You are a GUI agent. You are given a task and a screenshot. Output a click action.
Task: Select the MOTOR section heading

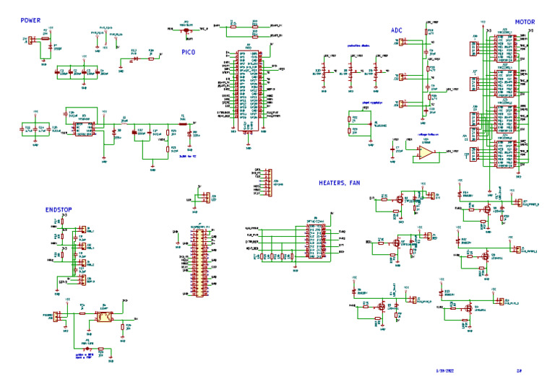coord(525,22)
